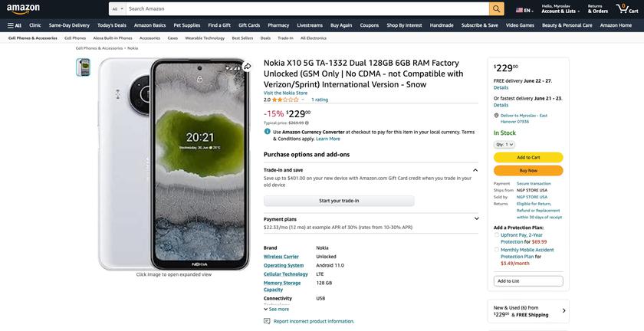This screenshot has height=331, width=644.
Task: Select the Wearable Technology tab
Action: coord(205,38)
